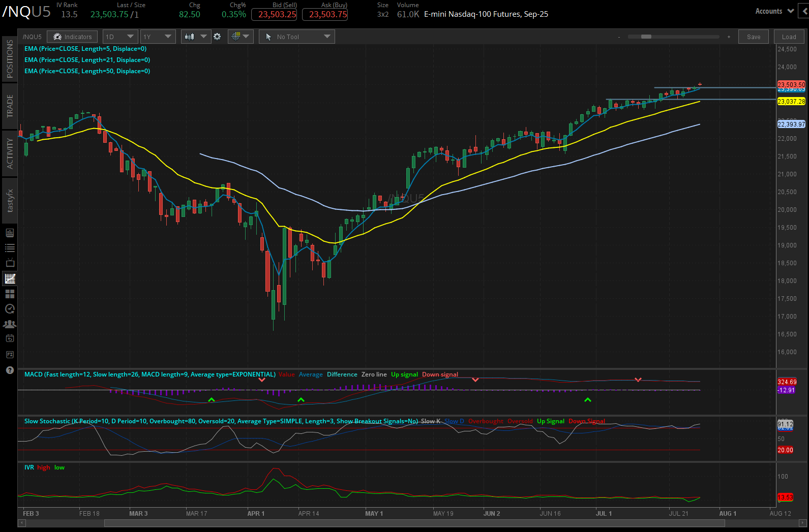The height and width of the screenshot is (532, 809).
Task: Expand the No Tool drawing selector
Action: pos(297,37)
